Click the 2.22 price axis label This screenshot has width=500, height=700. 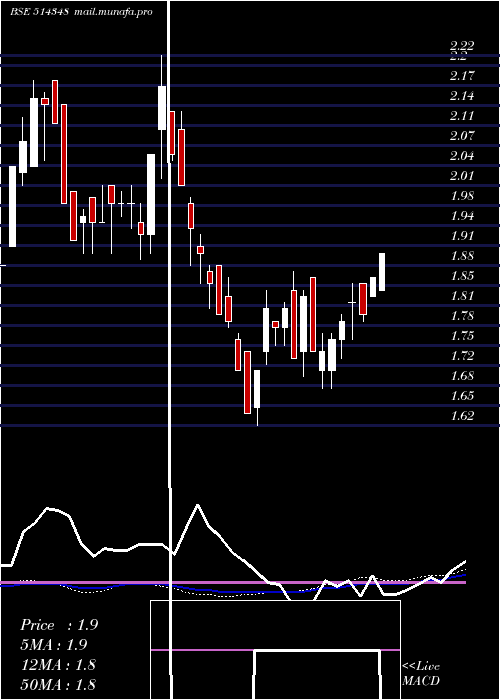[x=462, y=45]
